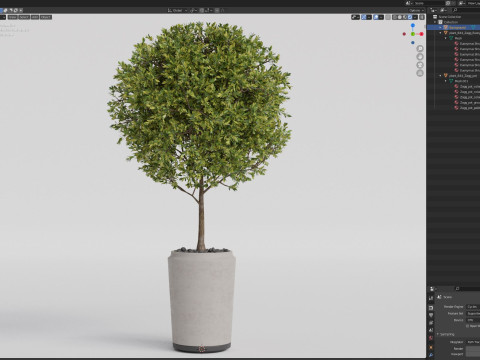Select Scene Collection in outliner
The width and height of the screenshot is (480, 360).
tap(450, 17)
